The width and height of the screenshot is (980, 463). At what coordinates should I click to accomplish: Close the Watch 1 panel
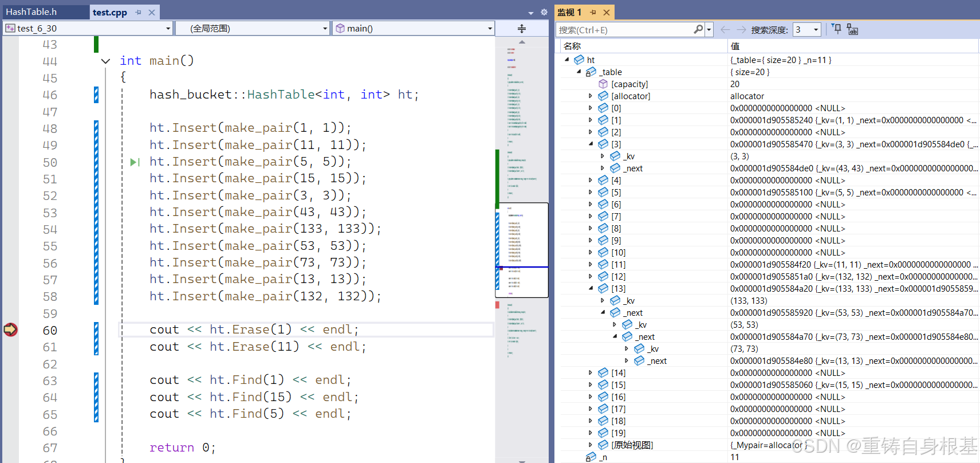[x=607, y=12]
